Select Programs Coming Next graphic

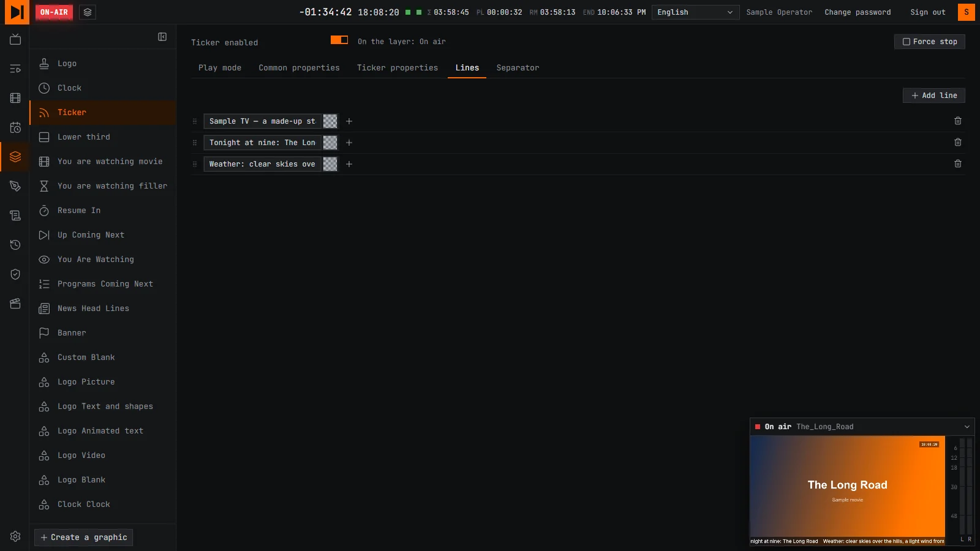click(103, 284)
